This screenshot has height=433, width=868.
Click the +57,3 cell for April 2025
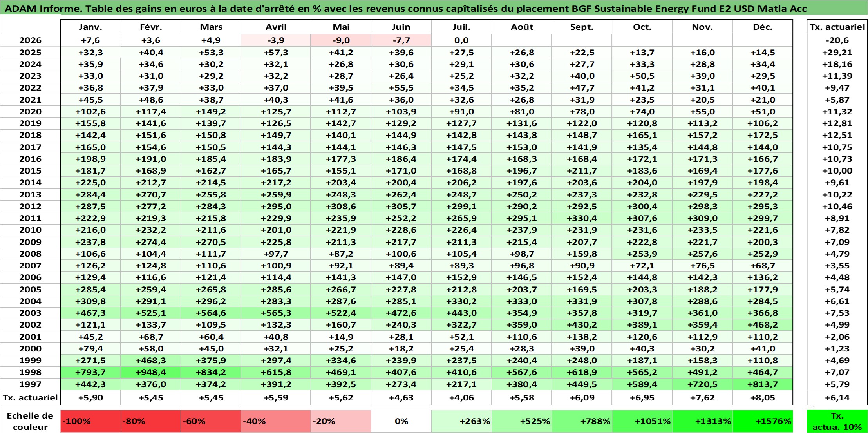coord(276,53)
